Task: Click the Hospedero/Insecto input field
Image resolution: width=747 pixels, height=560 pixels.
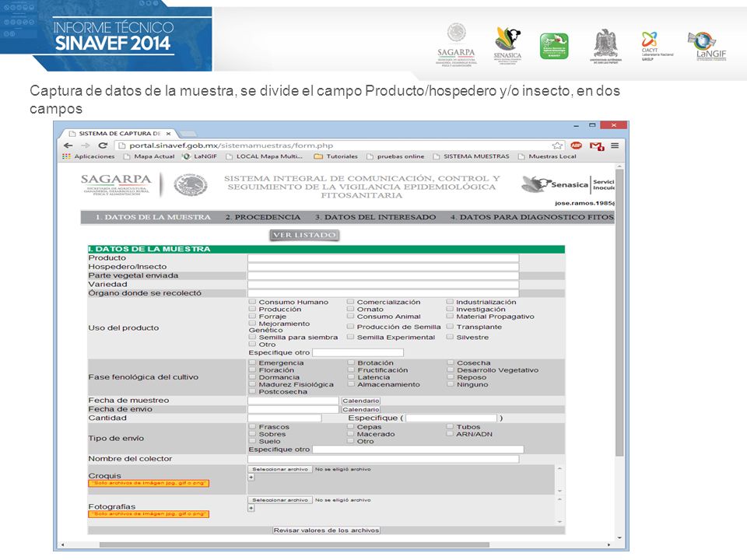Action: (383, 267)
